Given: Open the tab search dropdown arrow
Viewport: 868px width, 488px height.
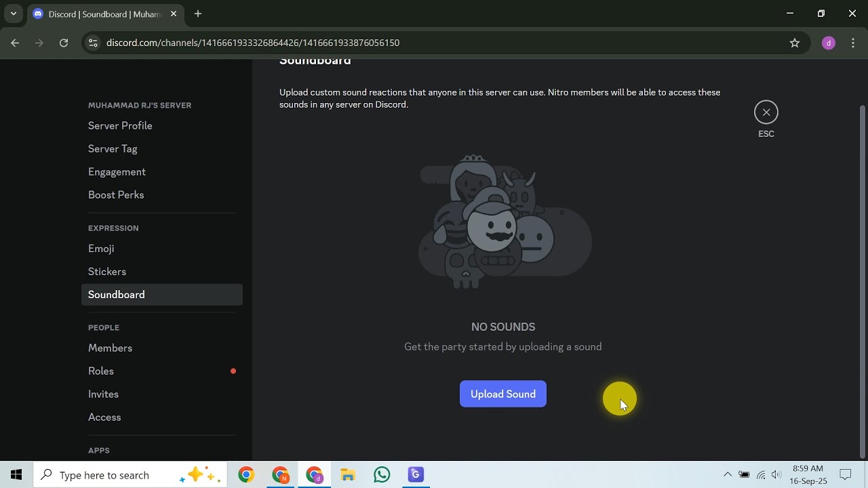Looking at the screenshot, I should pos(13,14).
